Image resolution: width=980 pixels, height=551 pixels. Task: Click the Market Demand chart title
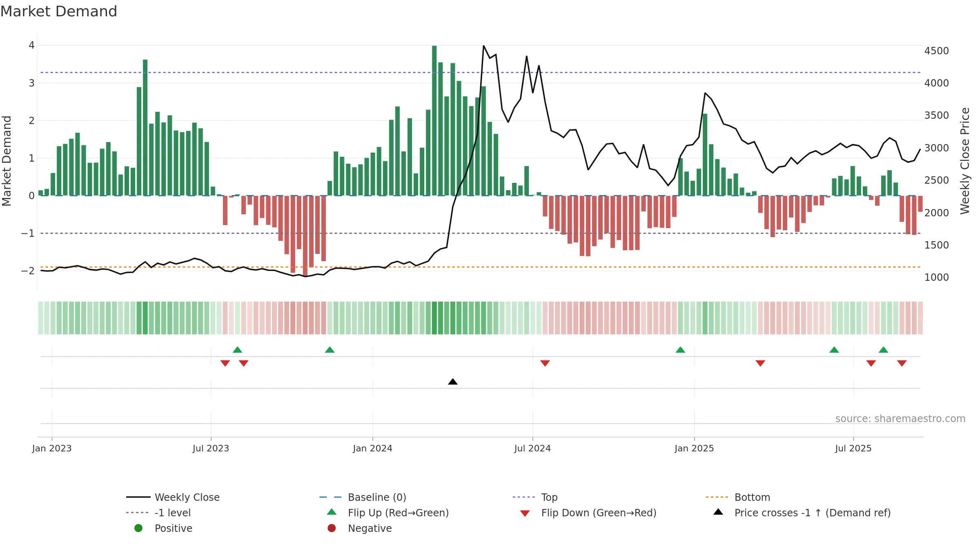(59, 11)
